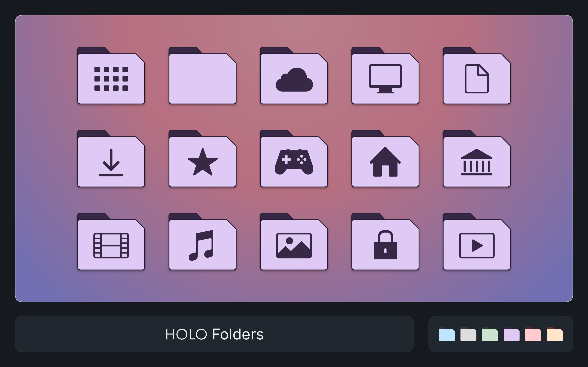The image size is (588, 367).
Task: Pick the green folder color swatch
Action: [x=490, y=334]
